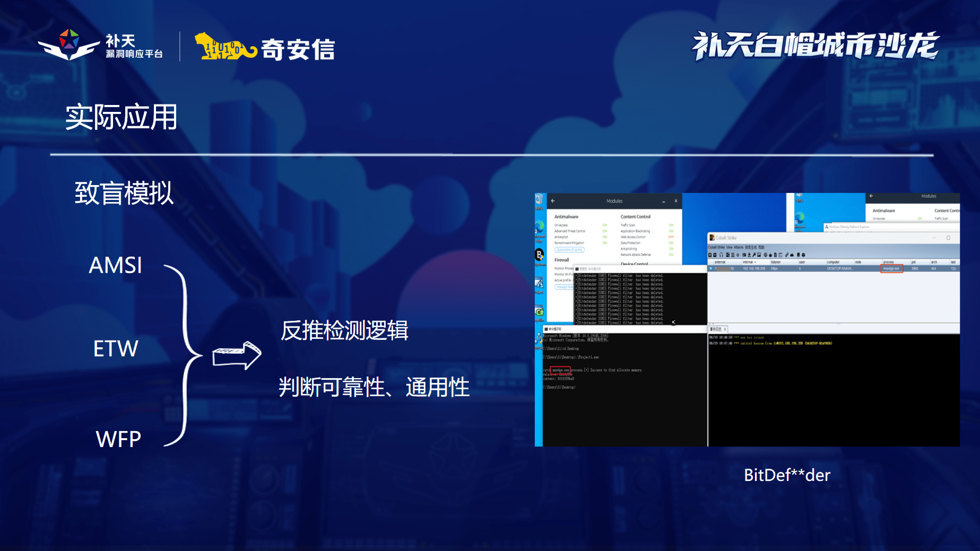Image resolution: width=980 pixels, height=551 pixels.
Task: Maximize the Cobalt Strike window
Action: [x=948, y=238]
